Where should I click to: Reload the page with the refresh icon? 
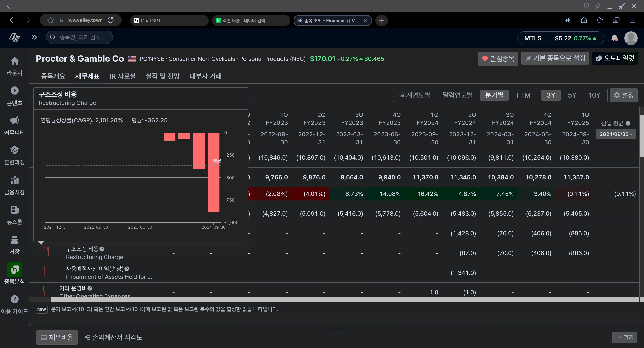coord(111,20)
